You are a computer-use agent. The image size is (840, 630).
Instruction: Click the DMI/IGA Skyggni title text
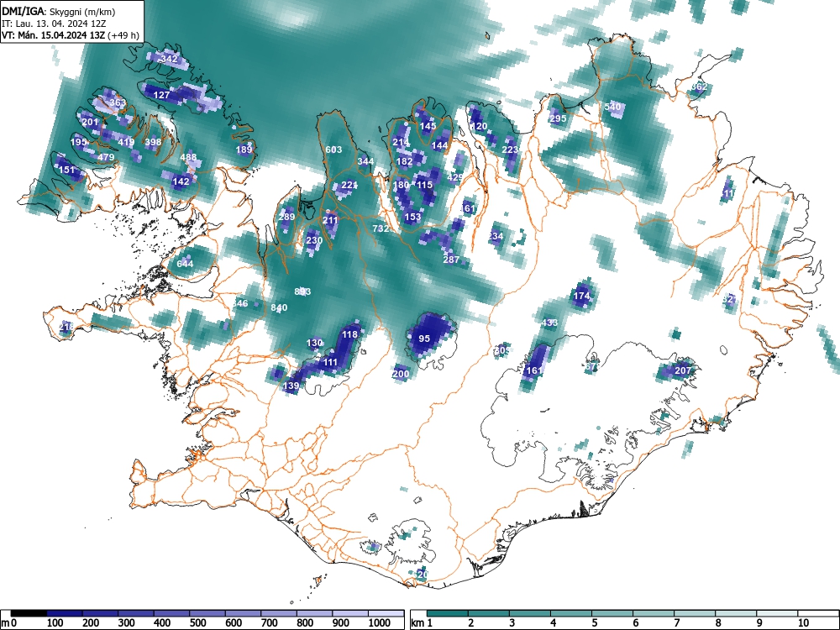59,11
